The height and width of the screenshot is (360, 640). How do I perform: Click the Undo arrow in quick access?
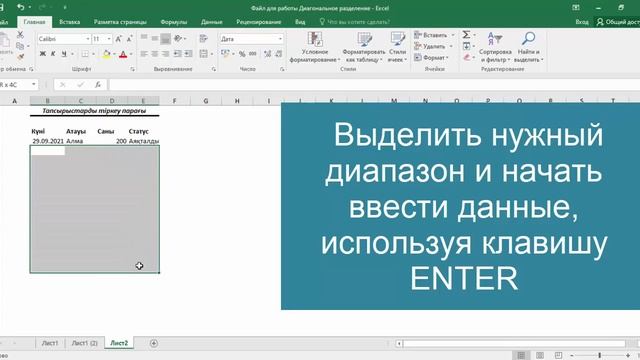click(20, 7)
